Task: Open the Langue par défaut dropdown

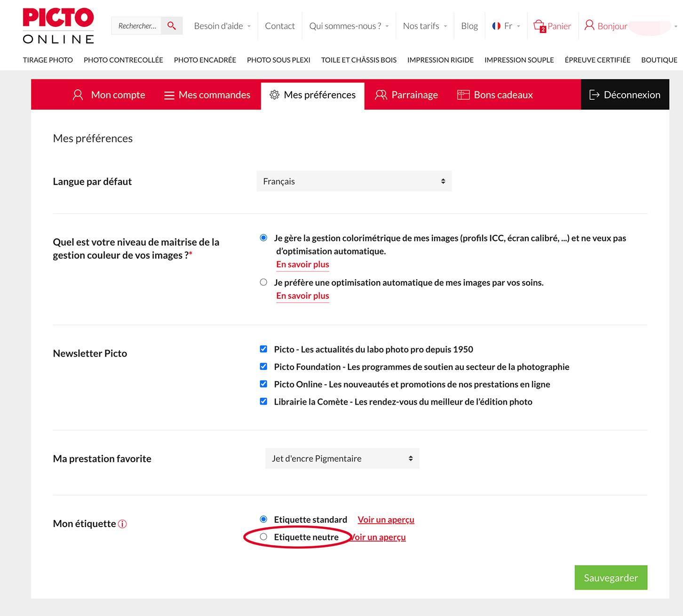Action: 354,182
